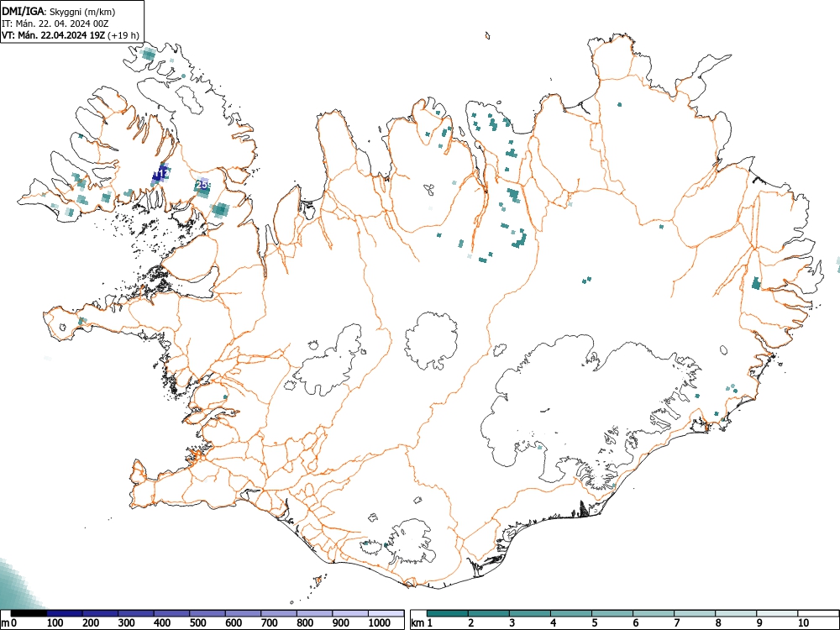Select the 3–4 km teal legend swatch
The image size is (840, 630).
point(530,613)
